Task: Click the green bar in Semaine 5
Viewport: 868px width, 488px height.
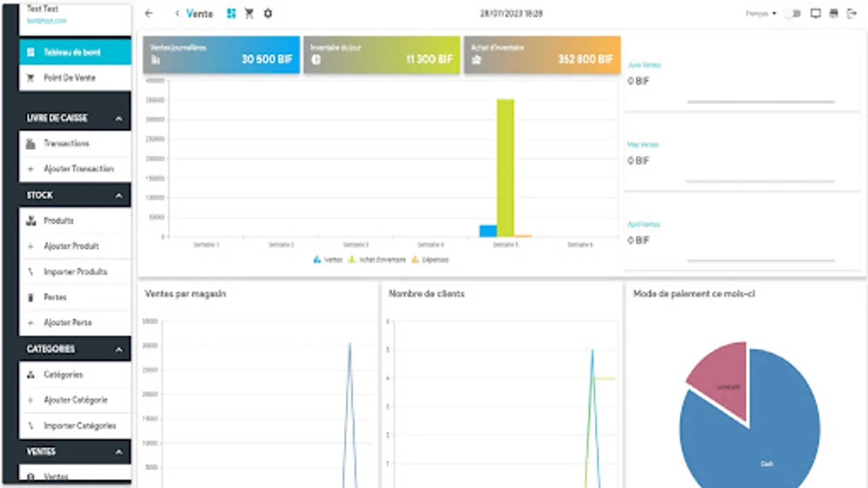Action: (506, 168)
